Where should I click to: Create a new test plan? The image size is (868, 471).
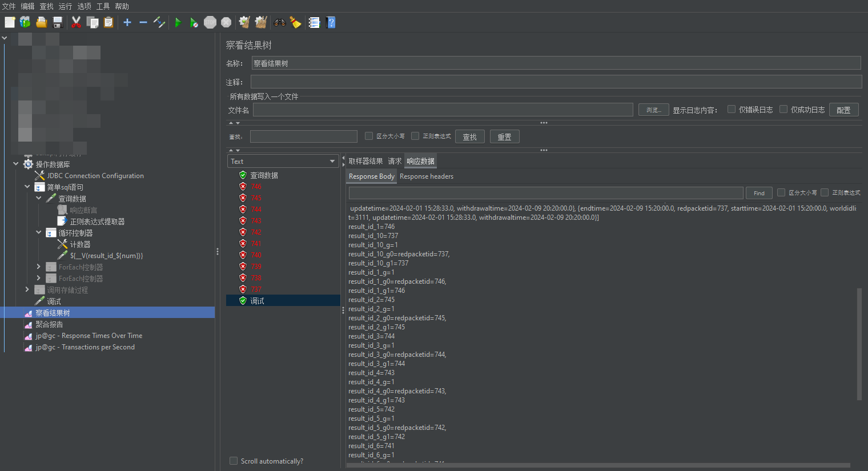[x=10, y=22]
